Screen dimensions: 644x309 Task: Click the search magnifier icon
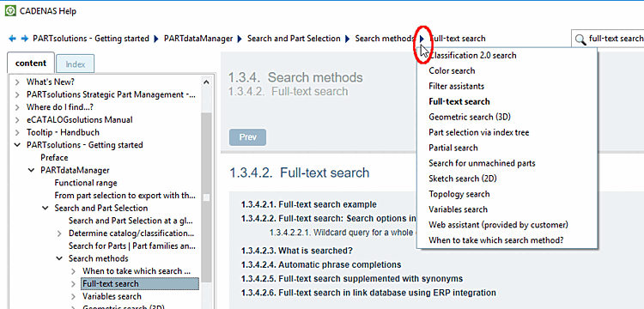click(580, 39)
